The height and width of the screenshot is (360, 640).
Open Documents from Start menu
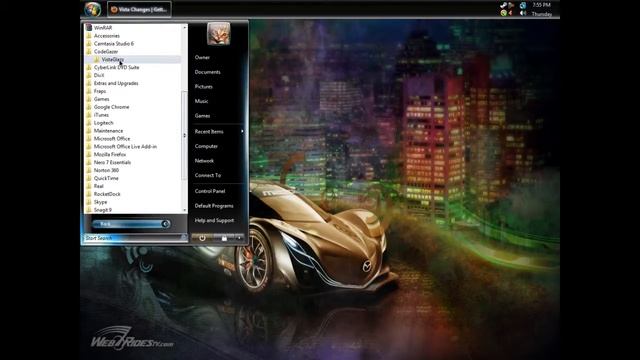(207, 72)
